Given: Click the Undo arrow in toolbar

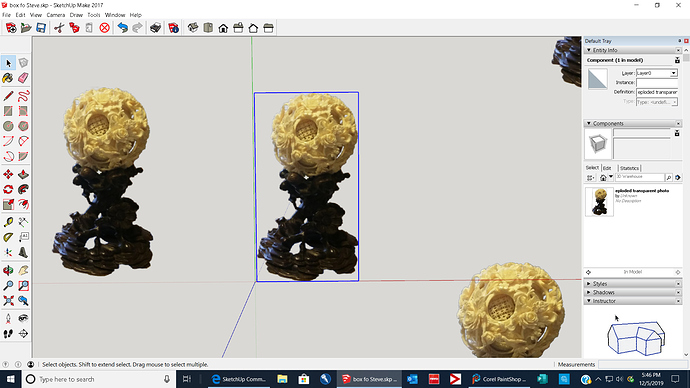Looking at the screenshot, I should [123, 28].
